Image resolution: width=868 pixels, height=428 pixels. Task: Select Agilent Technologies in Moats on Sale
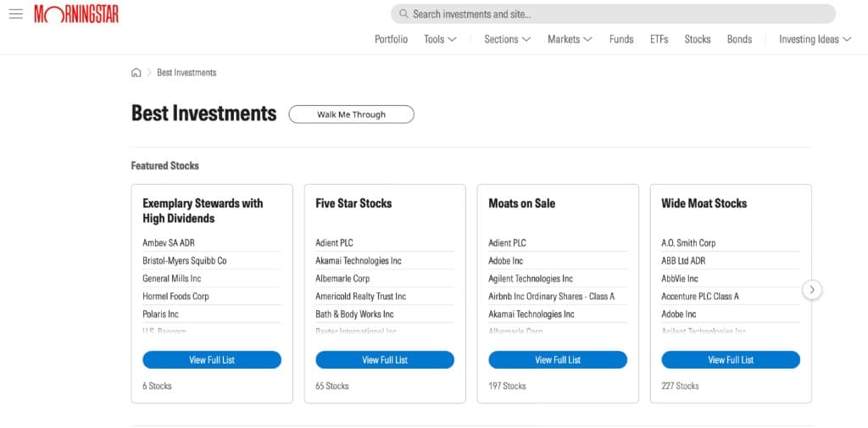pos(531,279)
